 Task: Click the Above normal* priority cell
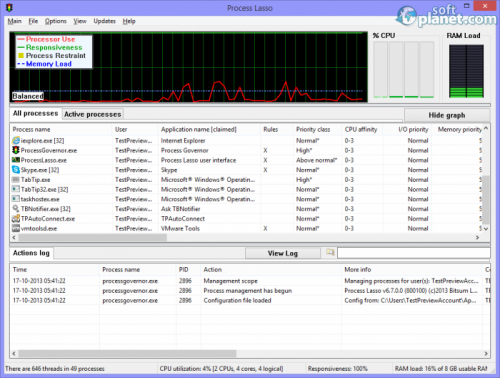tap(317, 160)
